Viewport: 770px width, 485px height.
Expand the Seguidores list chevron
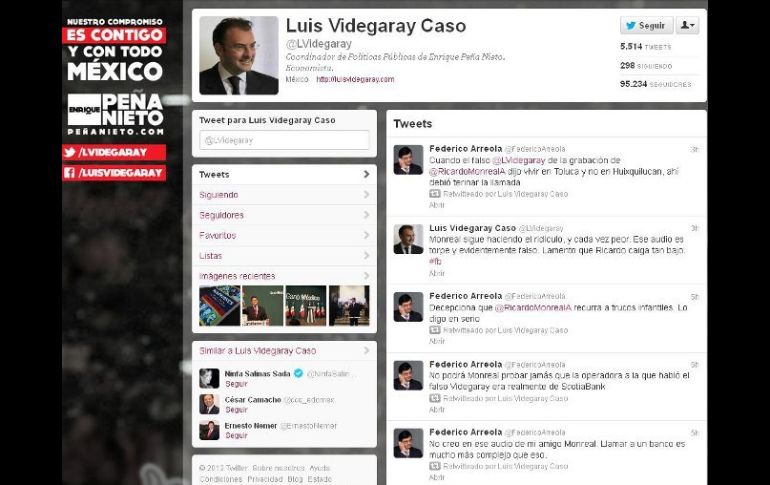click(x=366, y=215)
